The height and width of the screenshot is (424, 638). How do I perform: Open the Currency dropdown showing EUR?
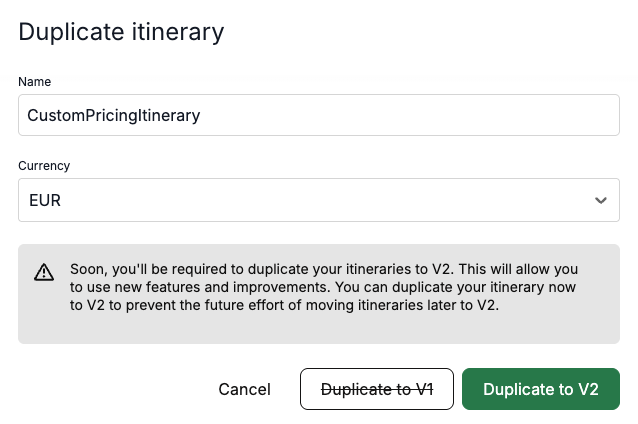coord(319,200)
